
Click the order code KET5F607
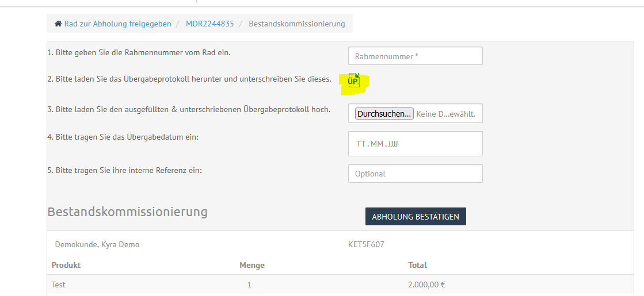366,245
